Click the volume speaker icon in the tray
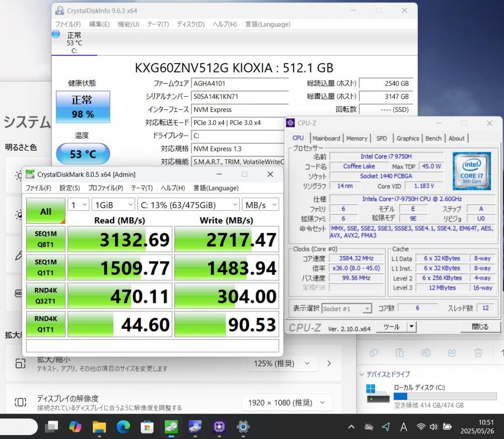Screen dimensions: 504x439 click(433, 426)
